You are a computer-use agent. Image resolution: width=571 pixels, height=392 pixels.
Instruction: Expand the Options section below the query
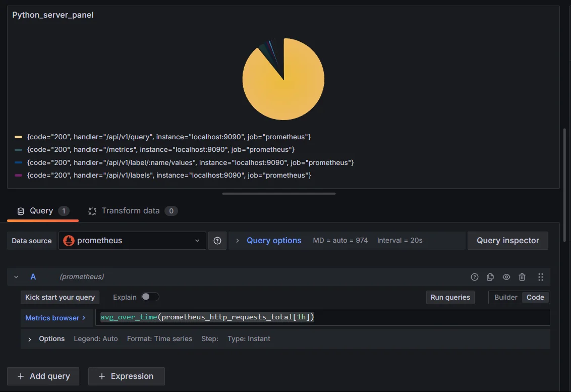pos(51,339)
